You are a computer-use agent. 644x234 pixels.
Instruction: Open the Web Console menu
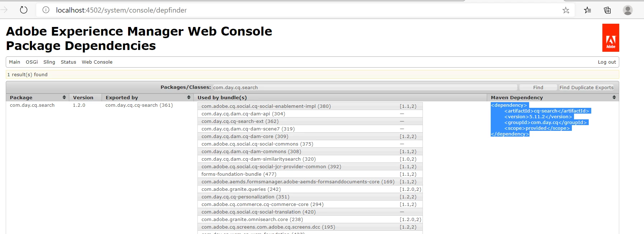97,62
